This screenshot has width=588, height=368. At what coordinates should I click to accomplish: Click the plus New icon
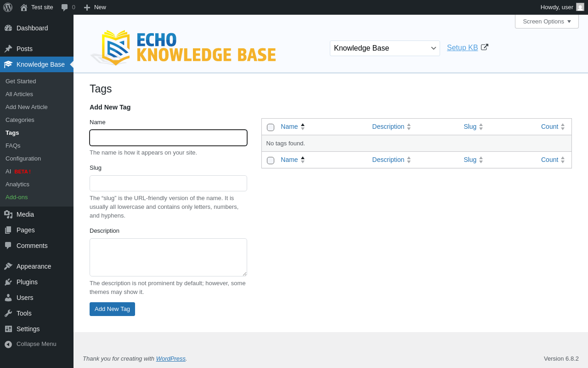tap(87, 7)
